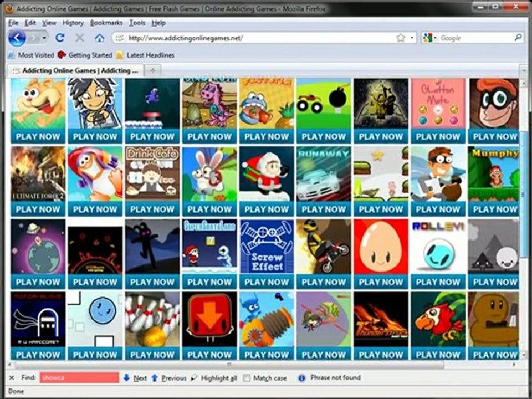Open the Tools menu
Screen dimensions: 532x399
(137, 23)
